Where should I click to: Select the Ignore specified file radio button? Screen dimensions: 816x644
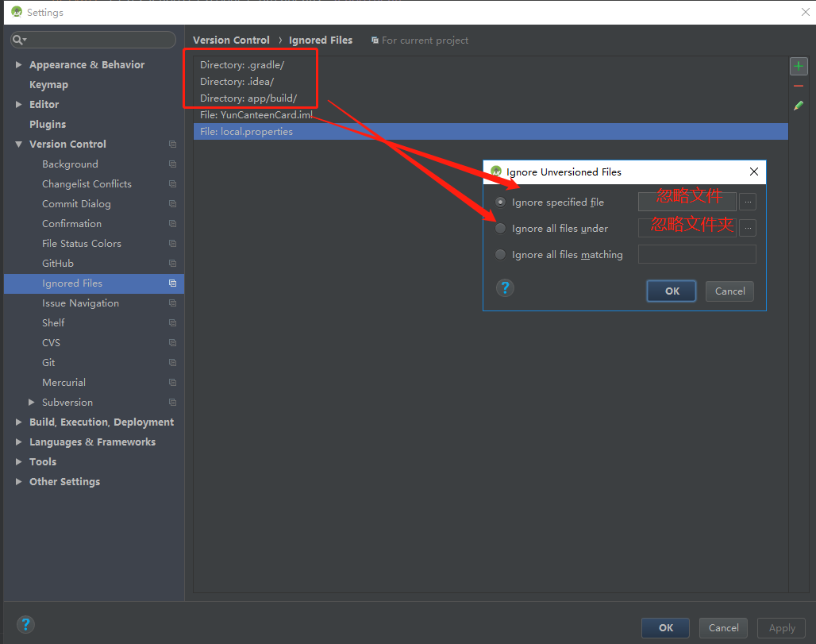point(500,202)
